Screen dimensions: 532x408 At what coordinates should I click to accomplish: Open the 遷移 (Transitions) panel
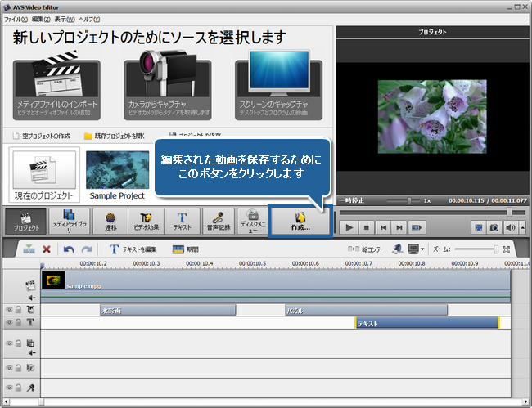[110, 222]
